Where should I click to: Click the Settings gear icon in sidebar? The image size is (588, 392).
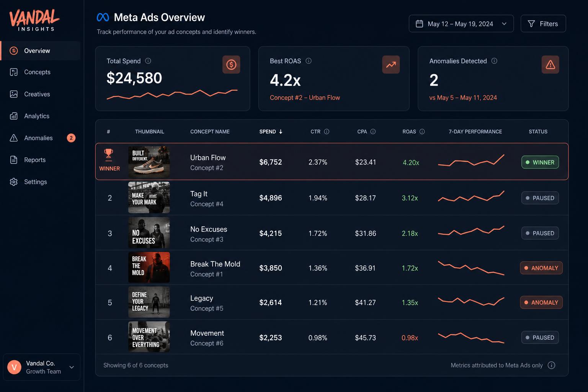pos(14,182)
